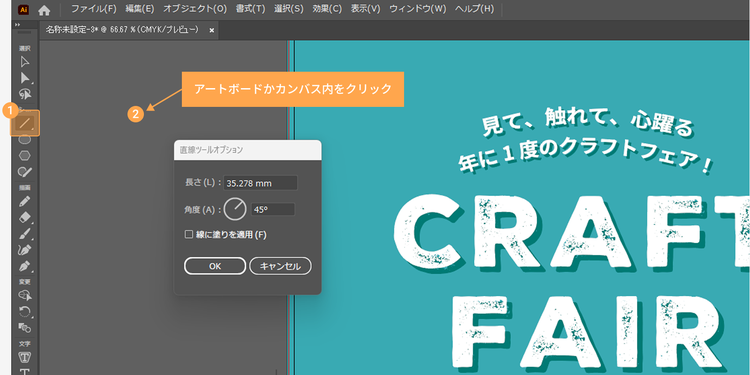750x375 pixels.
Task: Select the Direct Selection tool
Action: point(25,78)
